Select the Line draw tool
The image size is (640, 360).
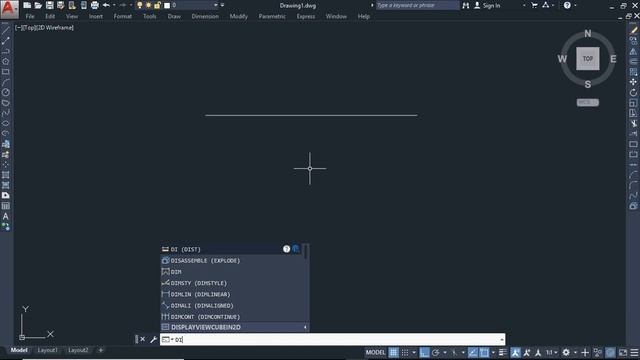point(5,31)
